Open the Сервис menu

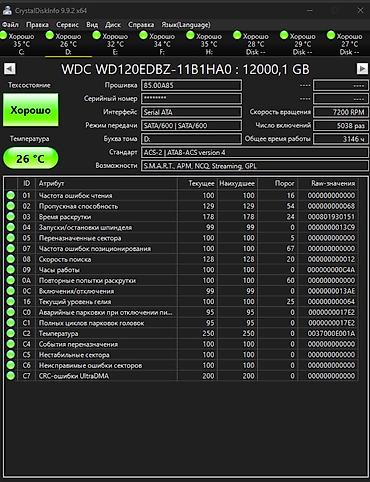pos(67,25)
